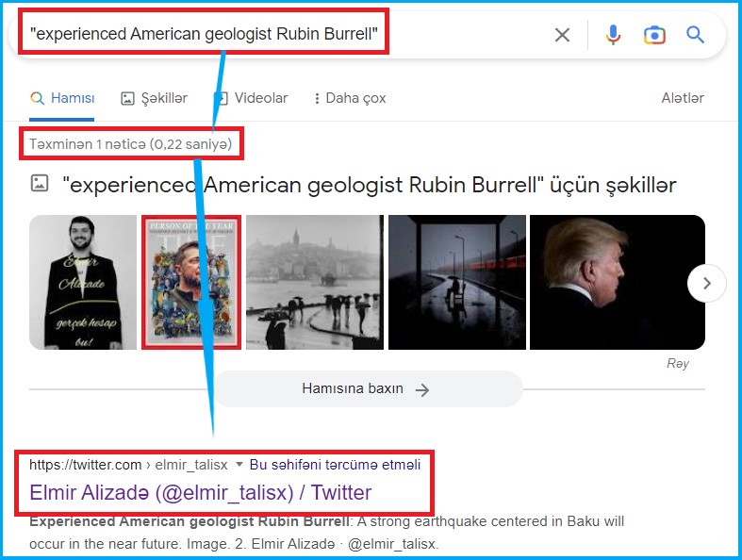Switch to the Şəkillər tab

[x=155, y=98]
